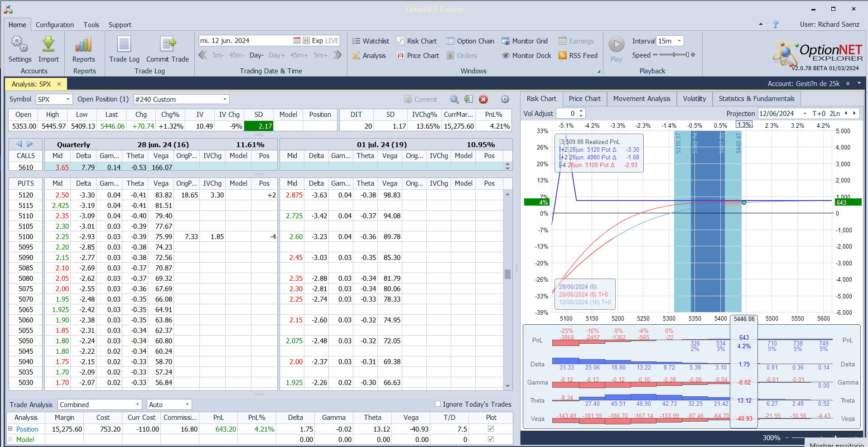Open the Monitor Grid window

[x=525, y=41]
